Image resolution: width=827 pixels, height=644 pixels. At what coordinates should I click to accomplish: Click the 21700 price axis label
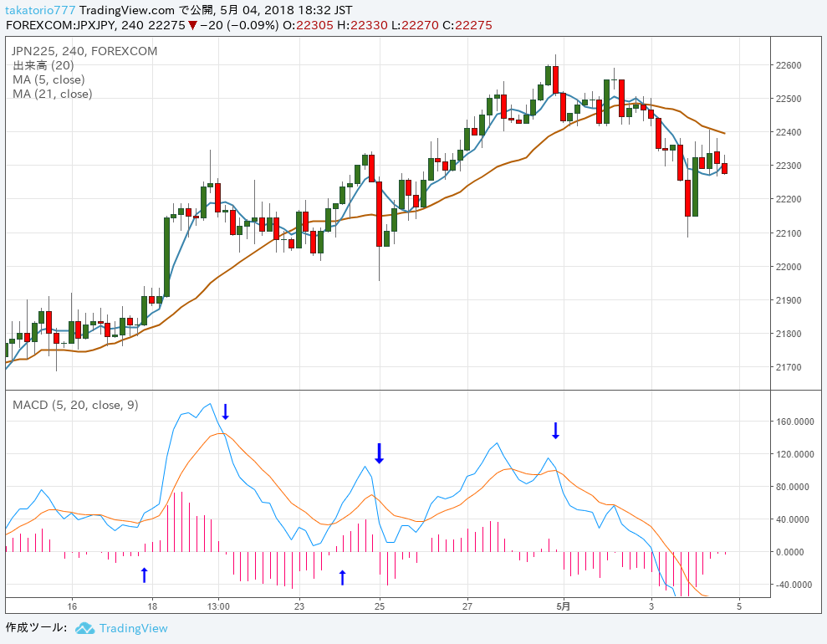click(789, 368)
